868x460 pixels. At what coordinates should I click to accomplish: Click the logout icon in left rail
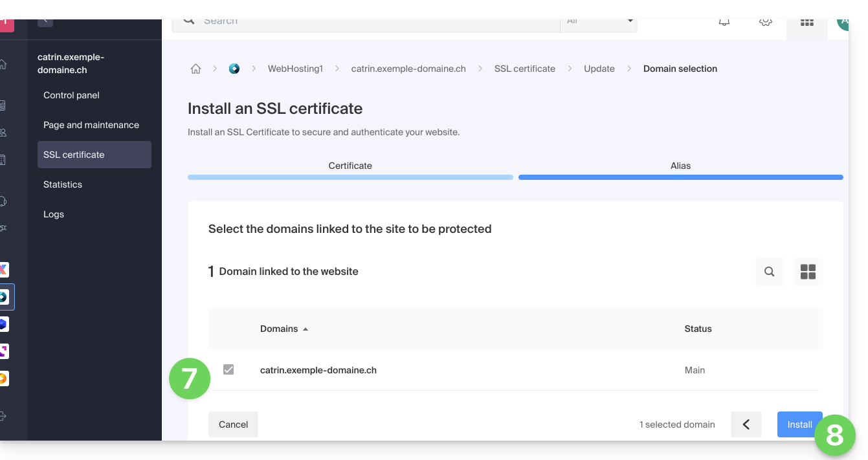click(3, 416)
